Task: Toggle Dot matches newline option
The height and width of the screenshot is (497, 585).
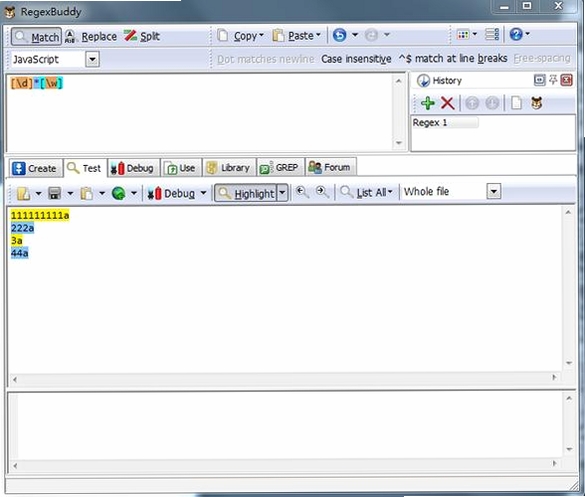Action: click(266, 59)
